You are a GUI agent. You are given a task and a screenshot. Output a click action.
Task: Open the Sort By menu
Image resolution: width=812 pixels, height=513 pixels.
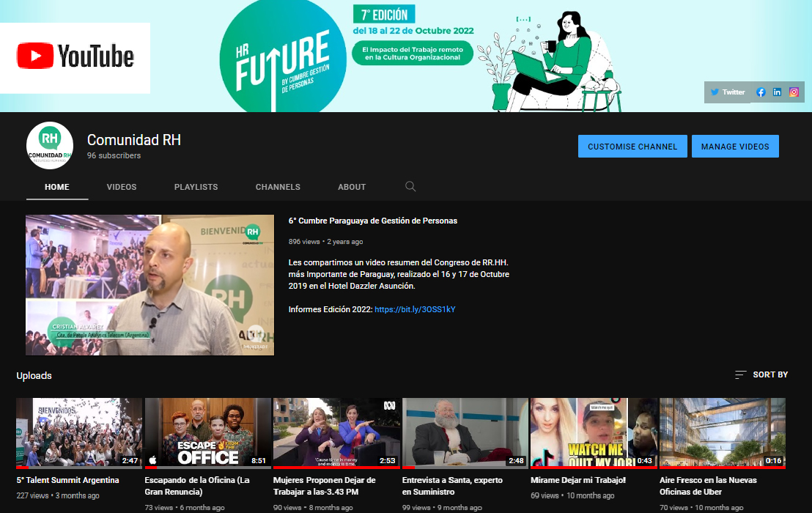point(761,374)
